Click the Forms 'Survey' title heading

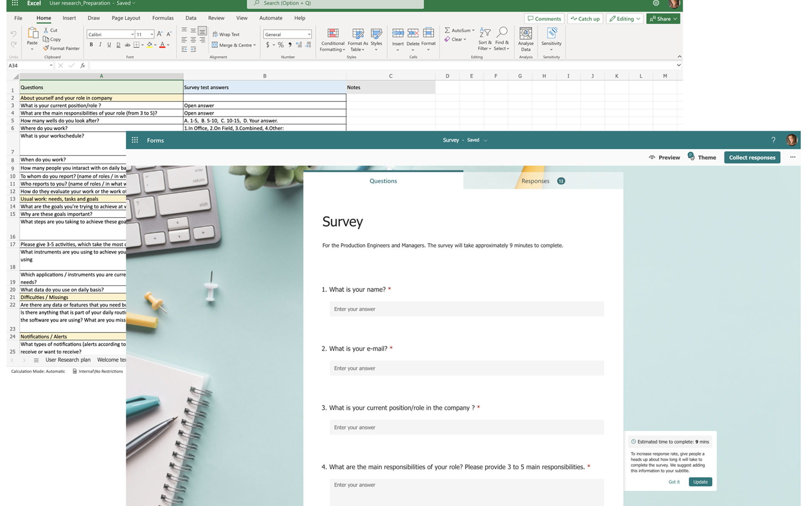[343, 221]
